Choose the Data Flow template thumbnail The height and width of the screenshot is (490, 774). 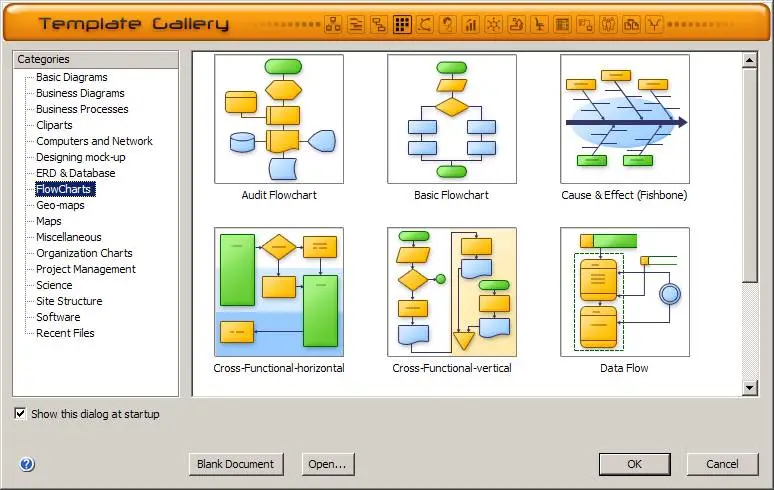click(625, 292)
